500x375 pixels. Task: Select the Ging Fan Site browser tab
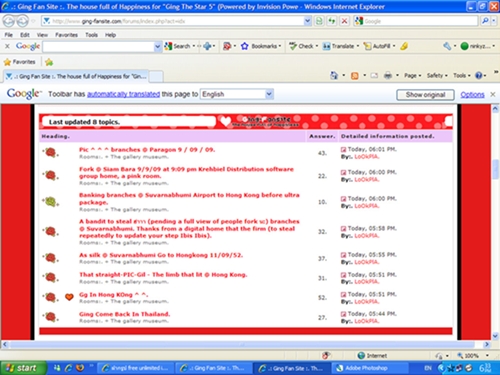76,76
